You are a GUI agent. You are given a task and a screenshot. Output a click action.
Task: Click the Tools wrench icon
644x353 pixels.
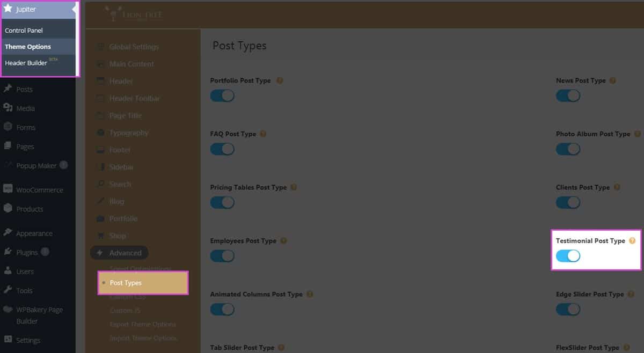[x=8, y=290]
